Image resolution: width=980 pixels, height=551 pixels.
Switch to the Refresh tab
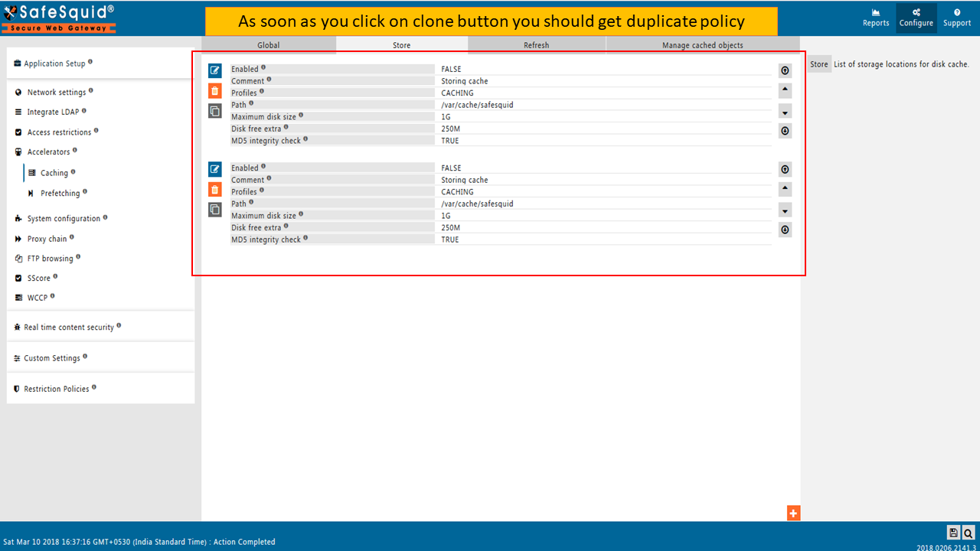(536, 45)
